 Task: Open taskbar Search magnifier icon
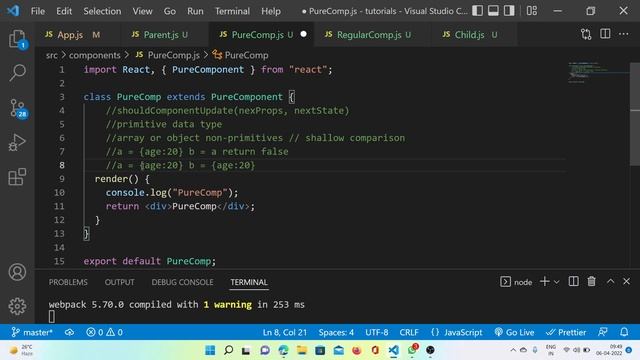pyautogui.click(x=228, y=350)
